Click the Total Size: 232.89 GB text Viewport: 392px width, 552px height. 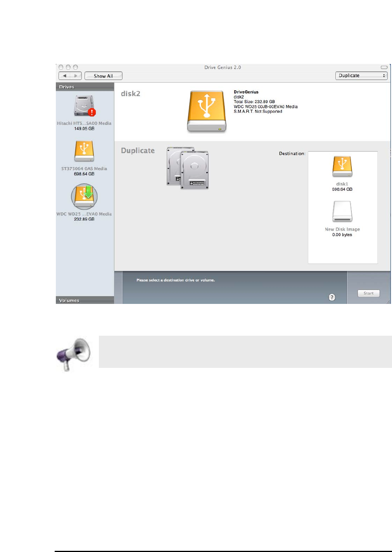(254, 102)
